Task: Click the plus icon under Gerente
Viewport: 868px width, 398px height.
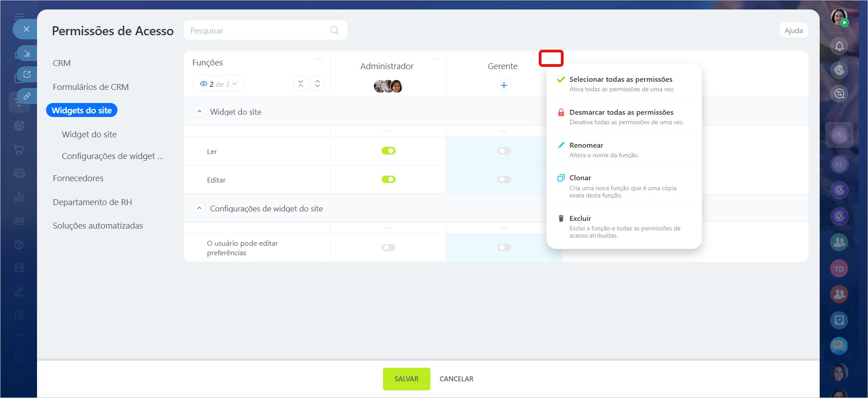Action: [x=504, y=85]
